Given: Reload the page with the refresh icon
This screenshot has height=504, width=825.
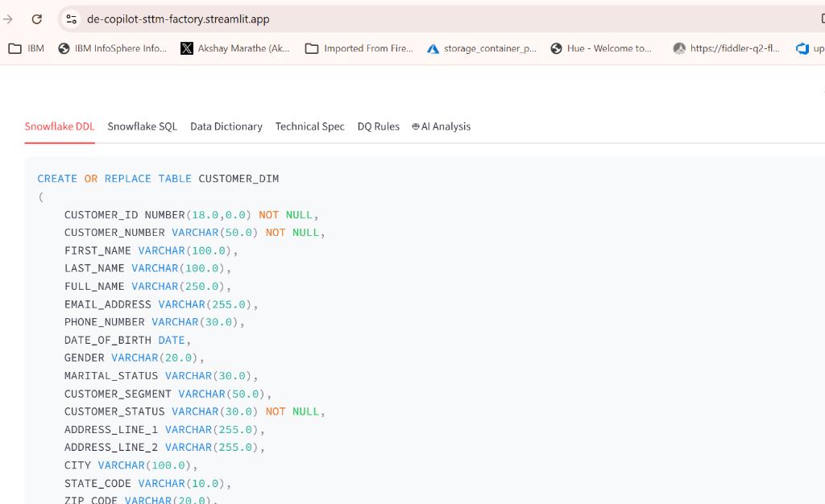Looking at the screenshot, I should click(x=36, y=19).
